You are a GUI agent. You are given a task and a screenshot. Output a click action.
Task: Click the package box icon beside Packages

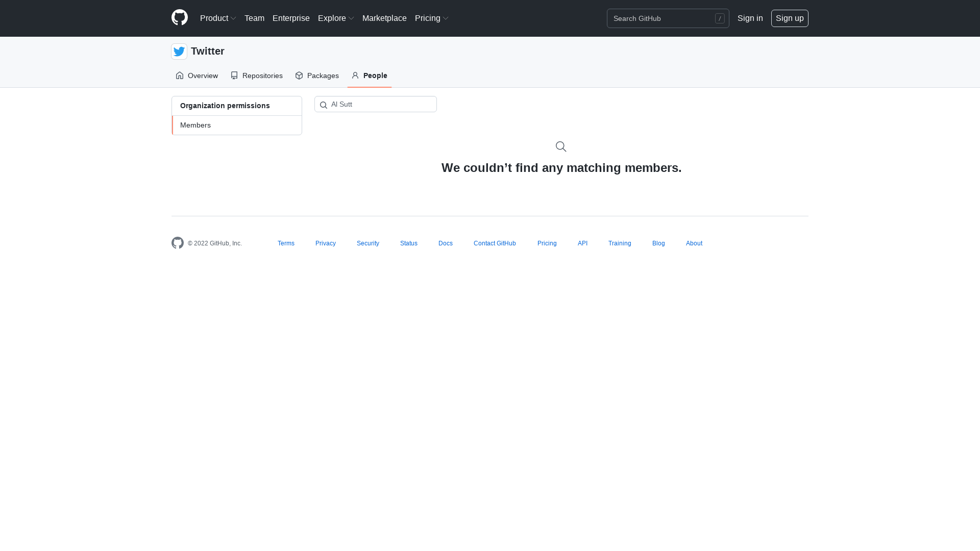coord(299,75)
